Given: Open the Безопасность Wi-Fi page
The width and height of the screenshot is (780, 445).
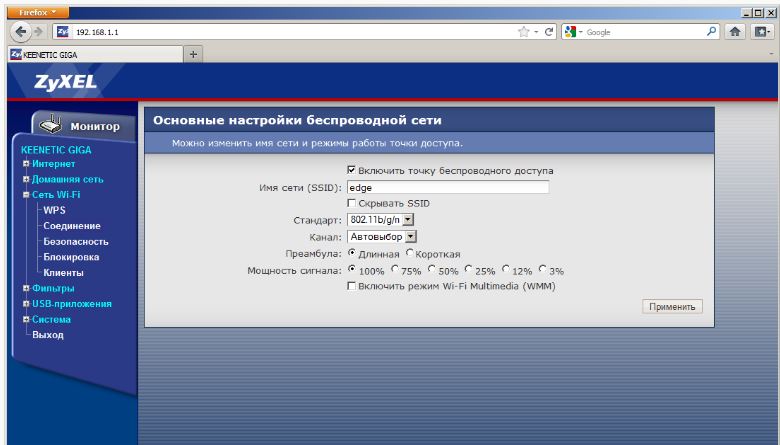Looking at the screenshot, I should click(x=76, y=242).
